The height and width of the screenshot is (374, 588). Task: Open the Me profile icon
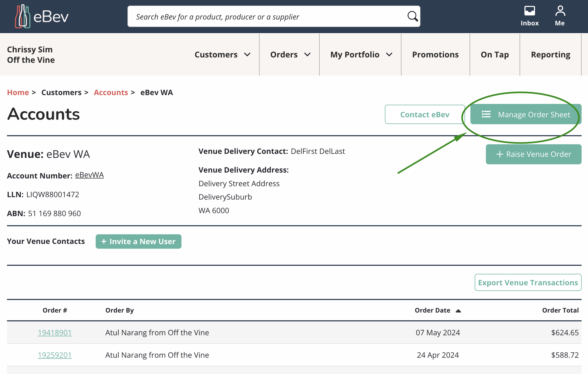click(x=560, y=11)
